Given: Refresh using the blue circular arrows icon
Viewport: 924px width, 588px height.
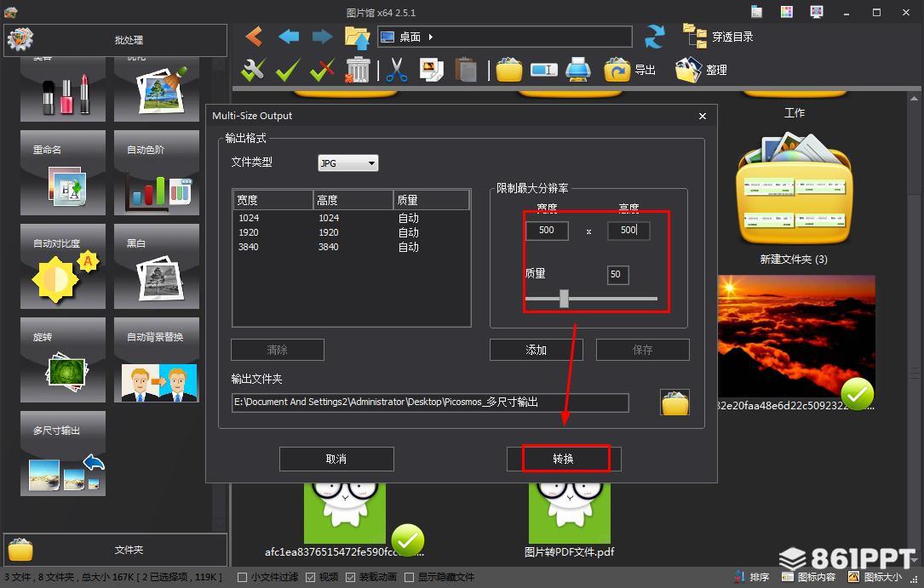Looking at the screenshot, I should [x=655, y=37].
